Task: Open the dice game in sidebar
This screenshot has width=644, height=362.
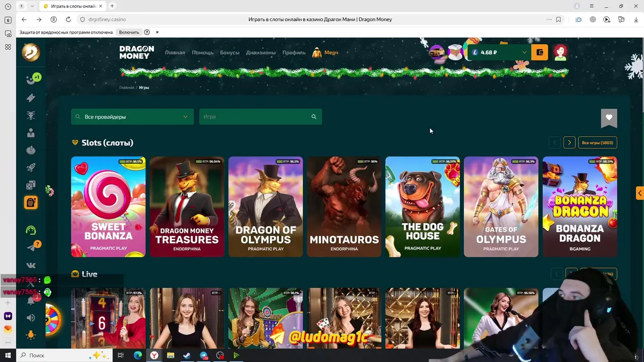Action: point(31,185)
